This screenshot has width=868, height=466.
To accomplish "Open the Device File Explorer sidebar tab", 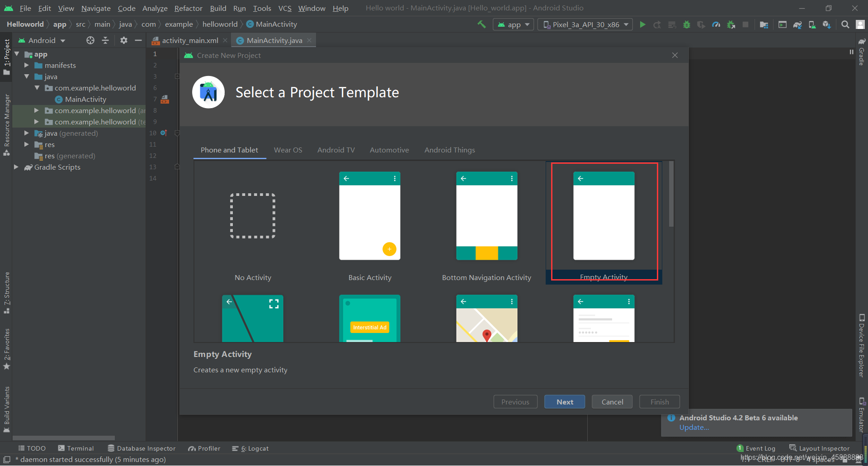I will click(862, 346).
